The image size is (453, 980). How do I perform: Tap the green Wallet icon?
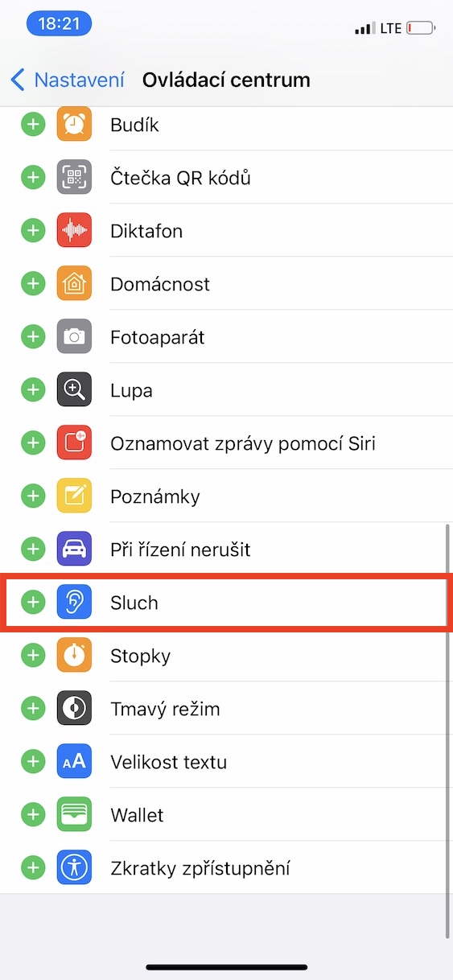coord(74,815)
